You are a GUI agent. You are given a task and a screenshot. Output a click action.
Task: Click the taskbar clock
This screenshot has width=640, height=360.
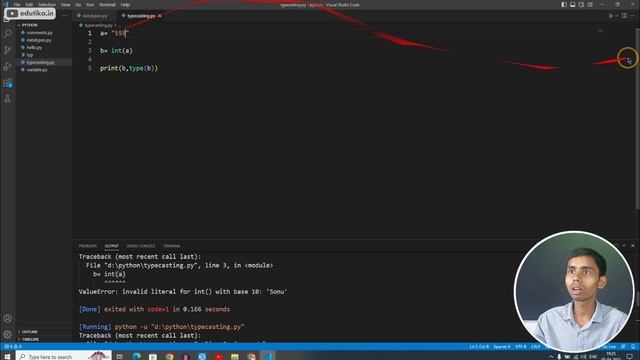click(611, 356)
